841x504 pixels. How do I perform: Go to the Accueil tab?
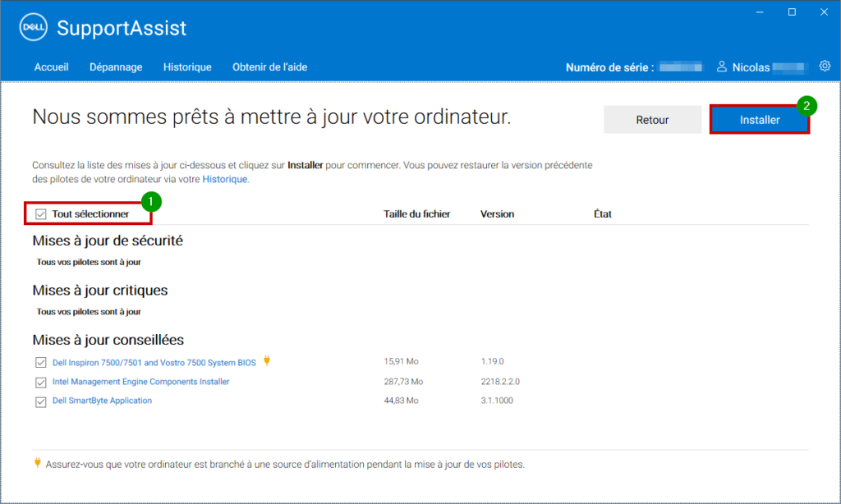coord(52,67)
